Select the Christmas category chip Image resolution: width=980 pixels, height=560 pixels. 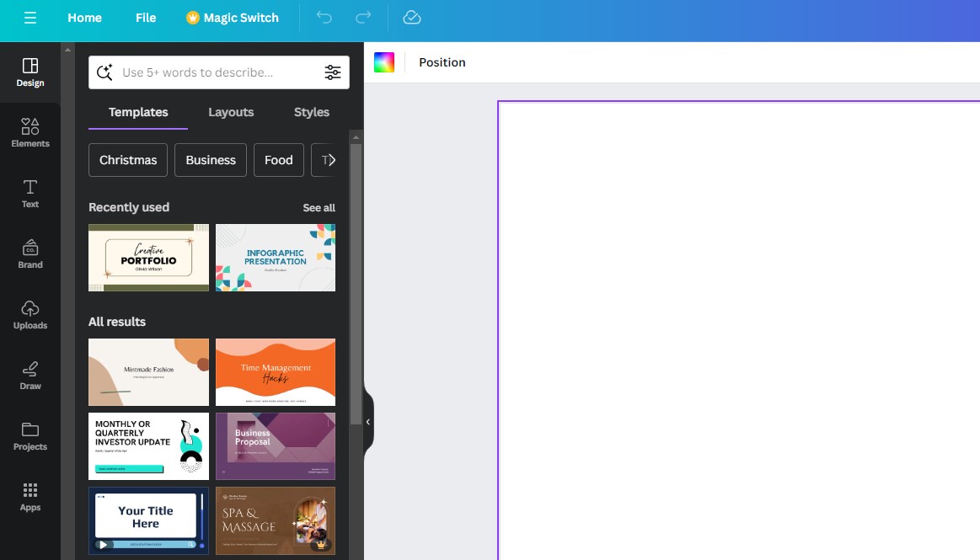(x=128, y=160)
